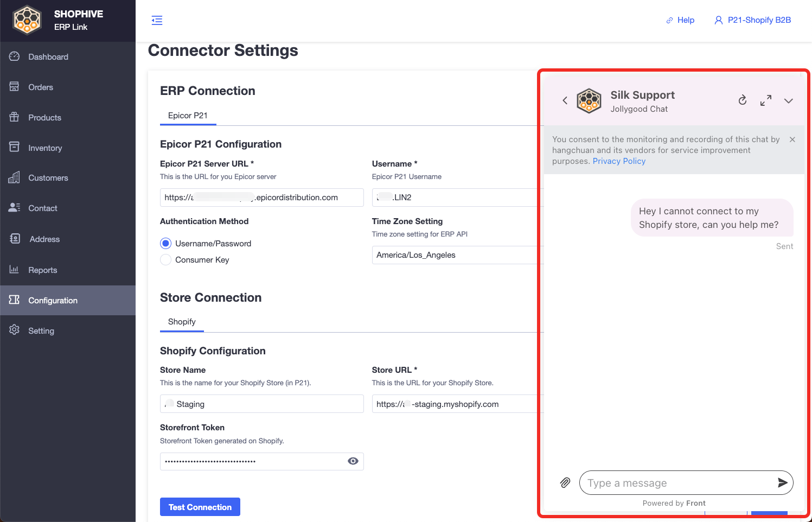Click the Connector Settings heading
The image size is (812, 522).
point(223,50)
